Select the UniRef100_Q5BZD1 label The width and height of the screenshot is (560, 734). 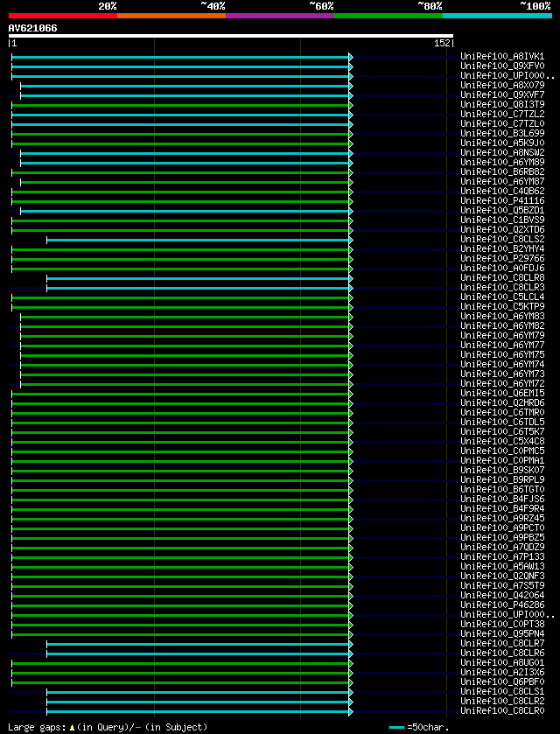pos(503,211)
